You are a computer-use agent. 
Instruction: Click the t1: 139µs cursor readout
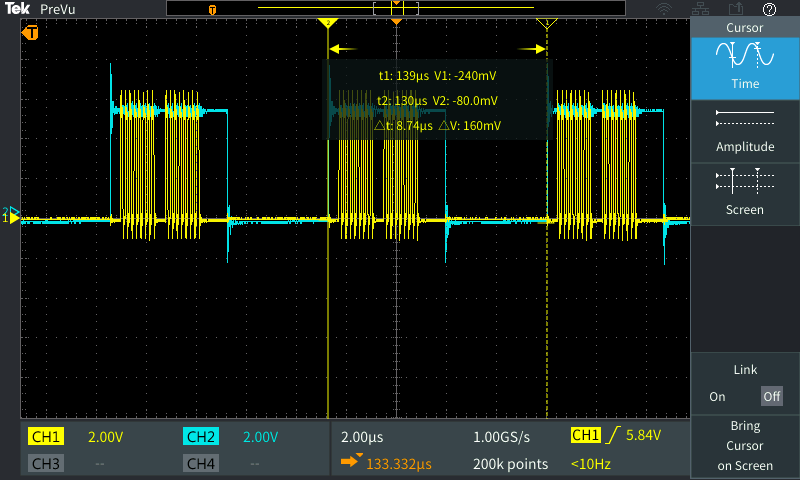coord(404,75)
